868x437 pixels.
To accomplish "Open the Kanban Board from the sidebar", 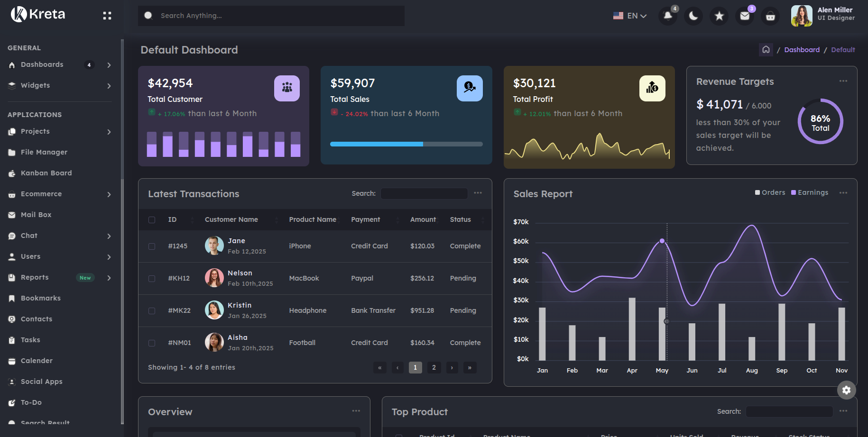I will (46, 173).
